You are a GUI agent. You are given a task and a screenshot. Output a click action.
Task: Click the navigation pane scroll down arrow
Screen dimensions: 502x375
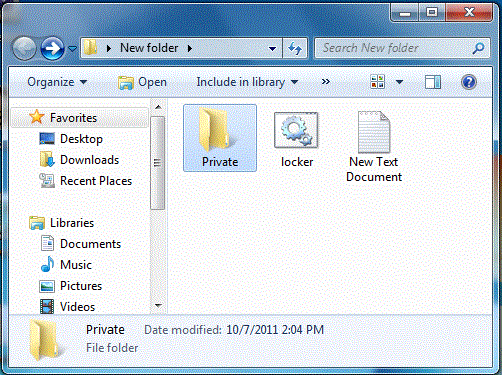[158, 305]
